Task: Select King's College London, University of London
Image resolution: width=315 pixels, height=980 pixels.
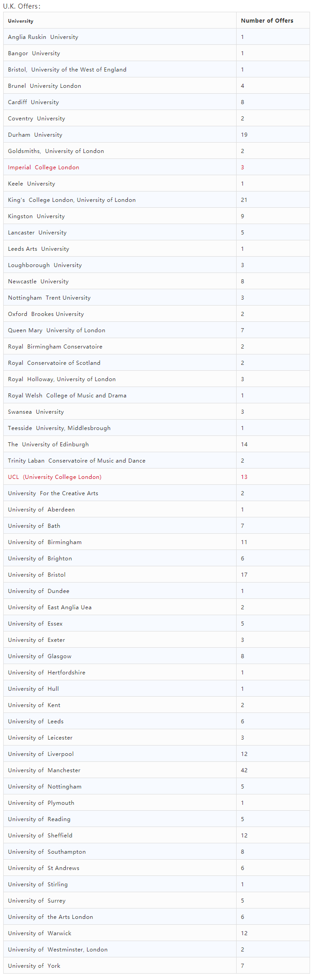Action: (x=72, y=200)
